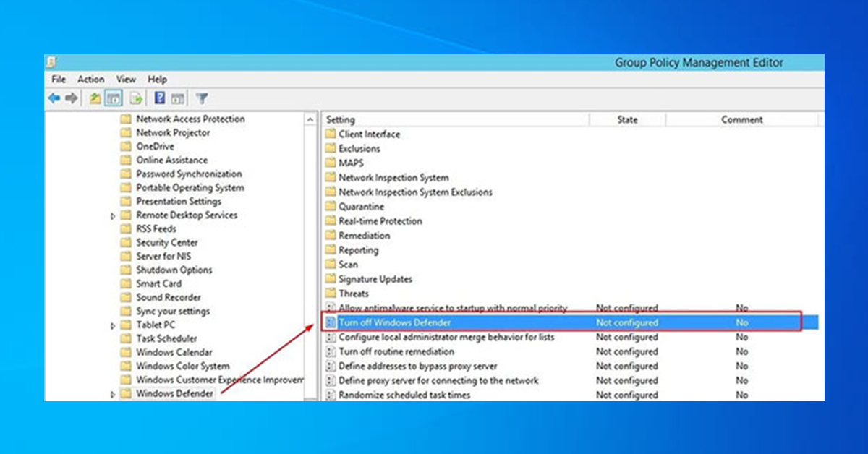Open the Action menu
This screenshot has width=868, height=454.
click(x=90, y=79)
